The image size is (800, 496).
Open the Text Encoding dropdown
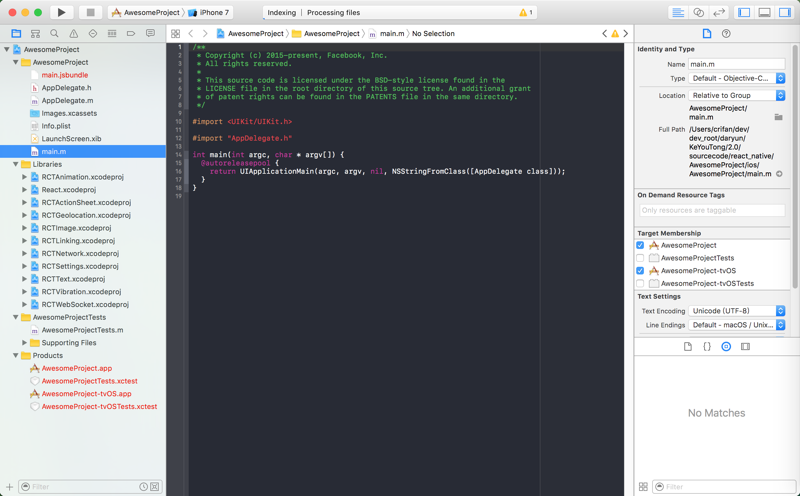[x=736, y=311]
